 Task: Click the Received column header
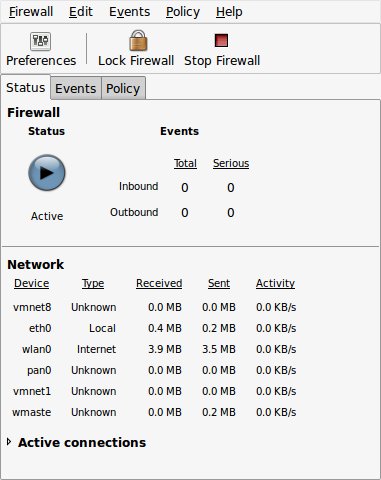pyautogui.click(x=159, y=283)
